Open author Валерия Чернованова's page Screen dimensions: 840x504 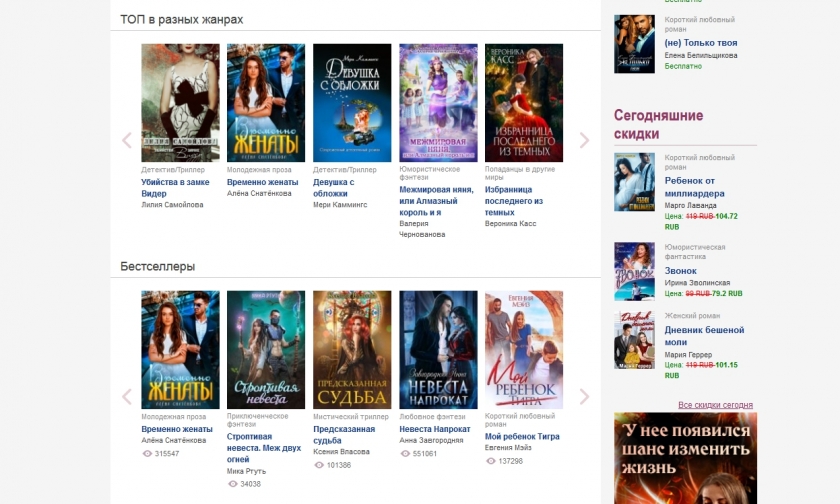[422, 229]
